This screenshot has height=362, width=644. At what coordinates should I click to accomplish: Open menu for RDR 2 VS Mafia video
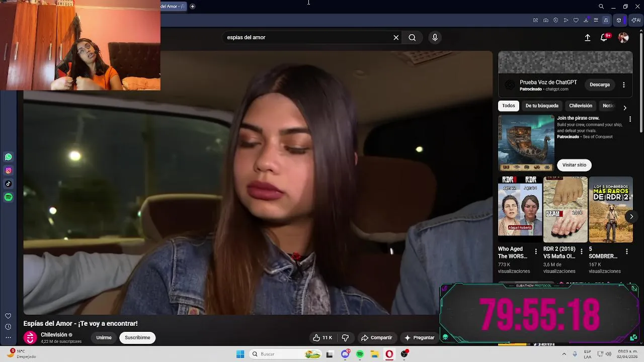582,251
